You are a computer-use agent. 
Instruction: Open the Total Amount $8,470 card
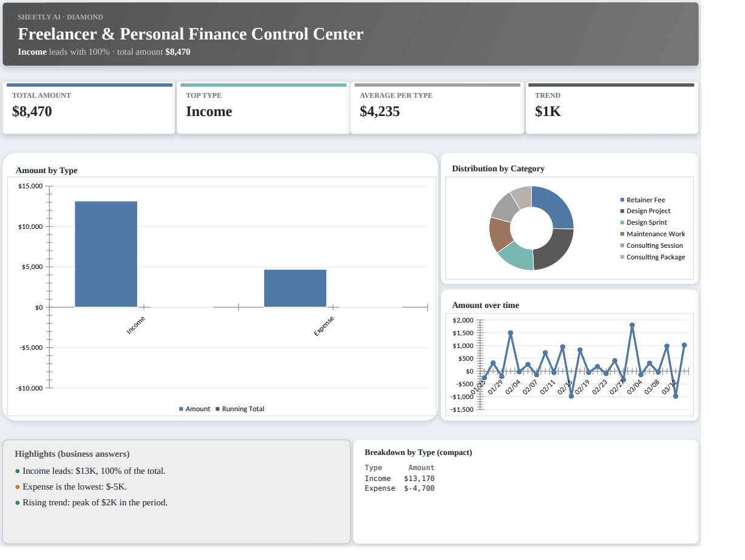click(x=89, y=109)
